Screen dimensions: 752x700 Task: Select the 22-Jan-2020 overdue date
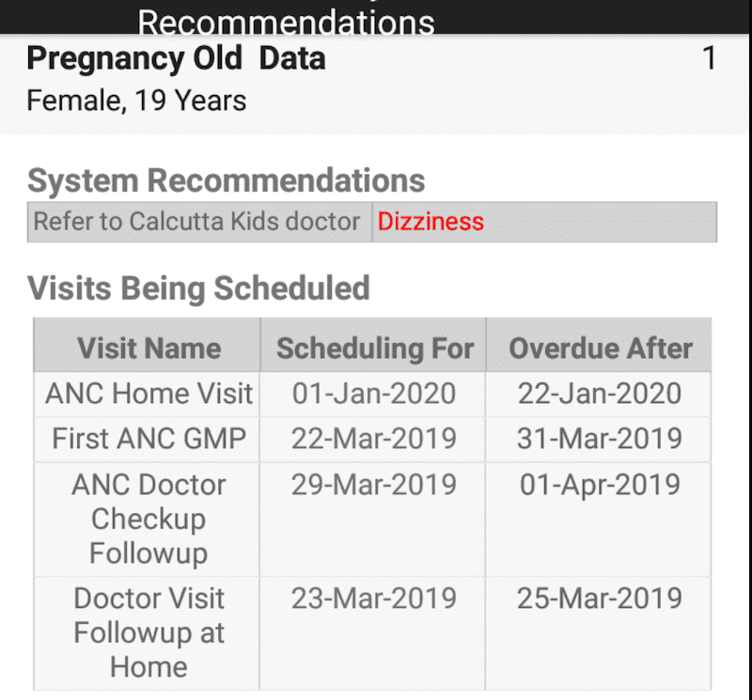point(599,394)
